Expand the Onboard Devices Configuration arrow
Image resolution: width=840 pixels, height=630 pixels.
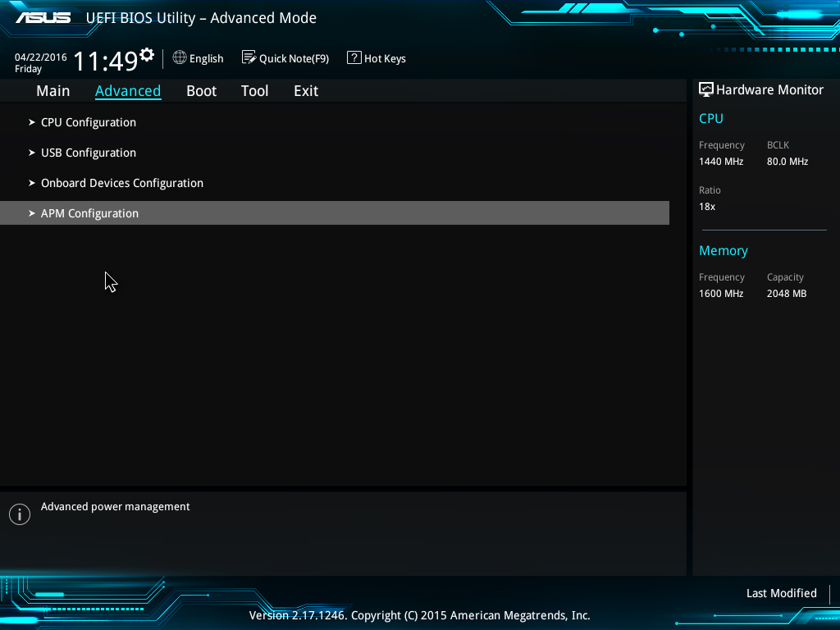(x=32, y=183)
